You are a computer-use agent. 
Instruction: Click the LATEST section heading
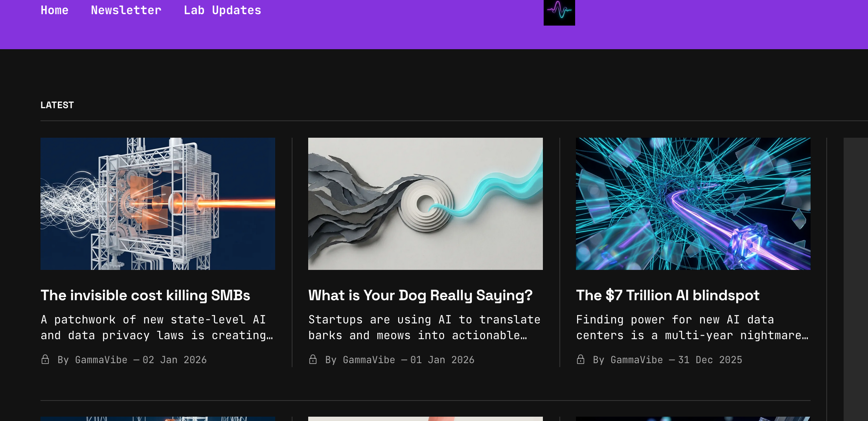pyautogui.click(x=57, y=105)
